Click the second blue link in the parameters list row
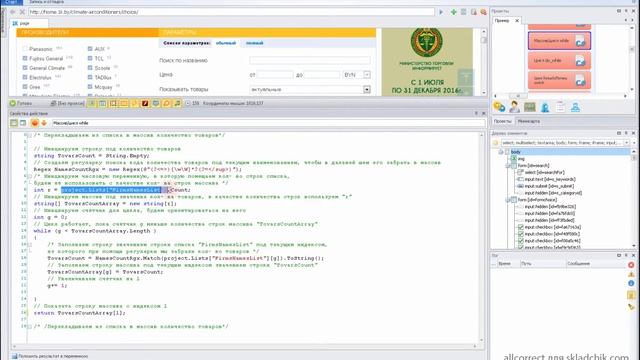Image resolution: width=640 pixels, height=360 pixels. pyautogui.click(x=255, y=43)
